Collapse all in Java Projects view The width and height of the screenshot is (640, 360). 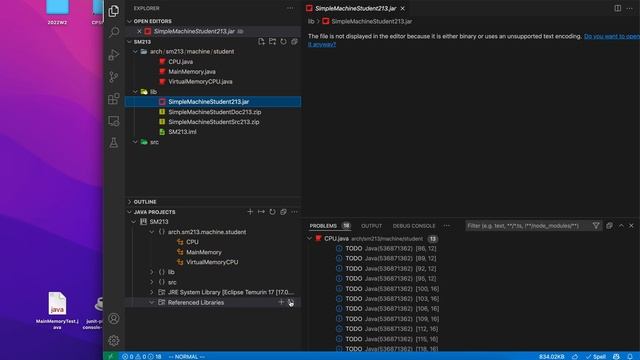pos(283,212)
